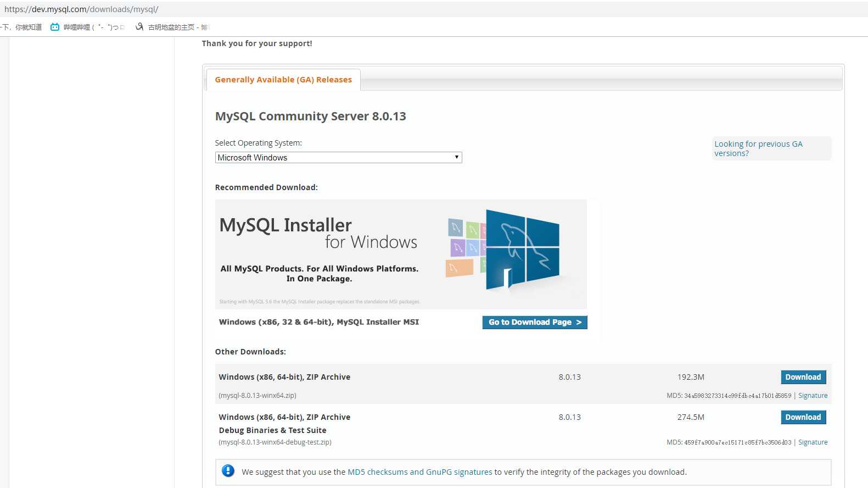868x488 pixels.
Task: Click the Recommended Download label
Action: (x=266, y=187)
